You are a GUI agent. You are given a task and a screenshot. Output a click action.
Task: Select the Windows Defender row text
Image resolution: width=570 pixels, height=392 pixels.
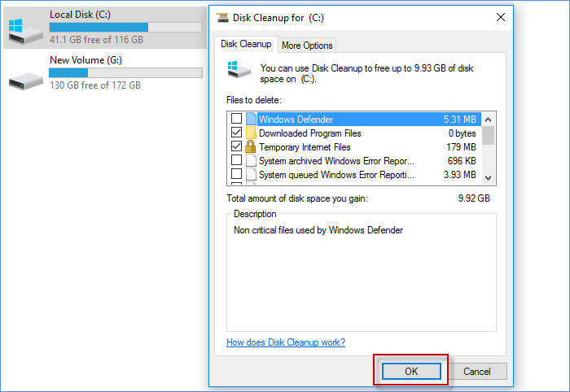(296, 120)
